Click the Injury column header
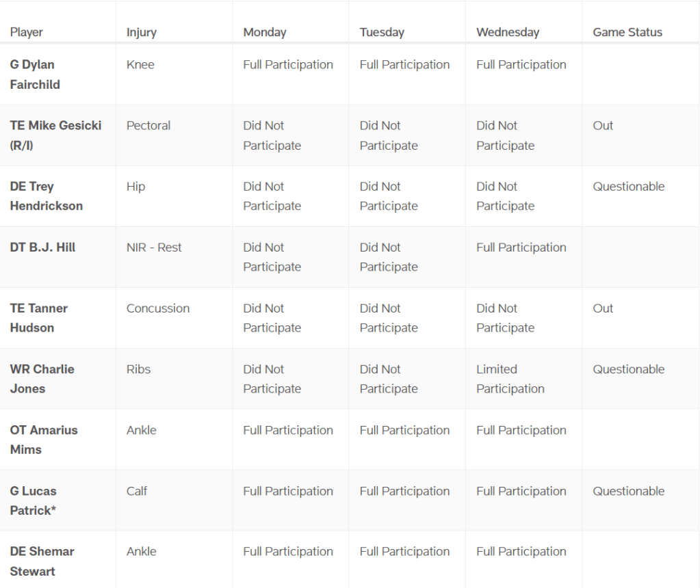This screenshot has width=700, height=588. point(142,32)
